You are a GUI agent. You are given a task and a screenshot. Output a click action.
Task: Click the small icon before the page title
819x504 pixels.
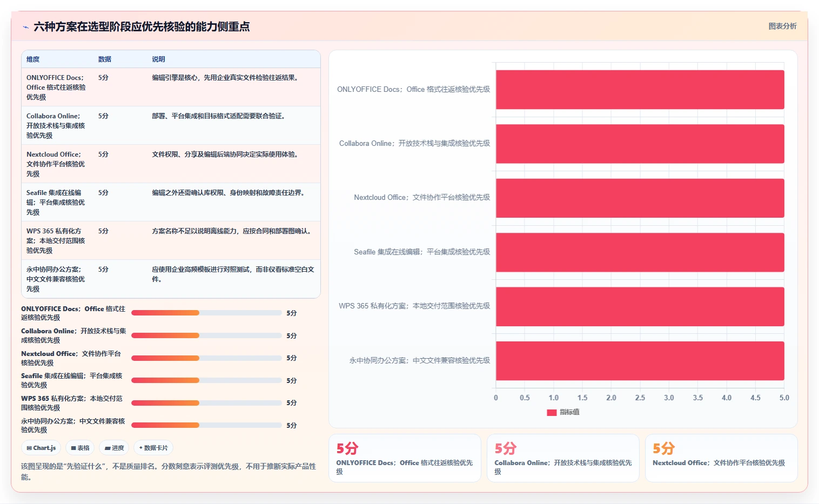25,27
